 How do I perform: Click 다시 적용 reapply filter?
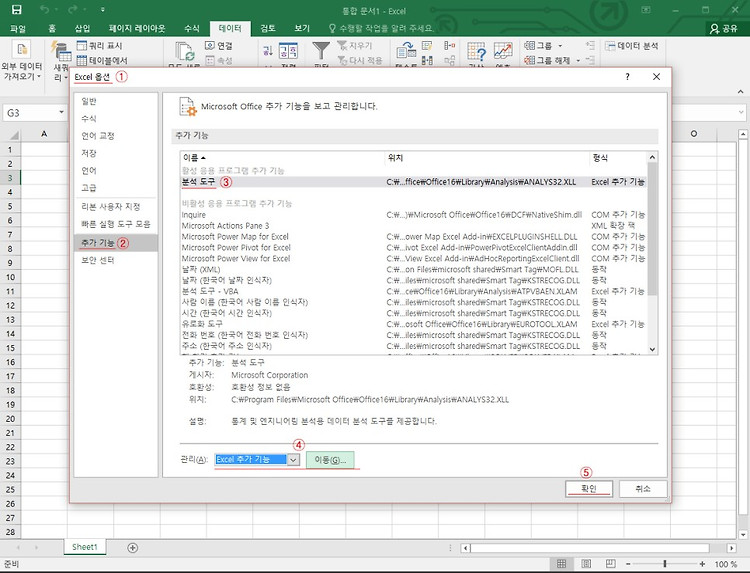(x=360, y=60)
